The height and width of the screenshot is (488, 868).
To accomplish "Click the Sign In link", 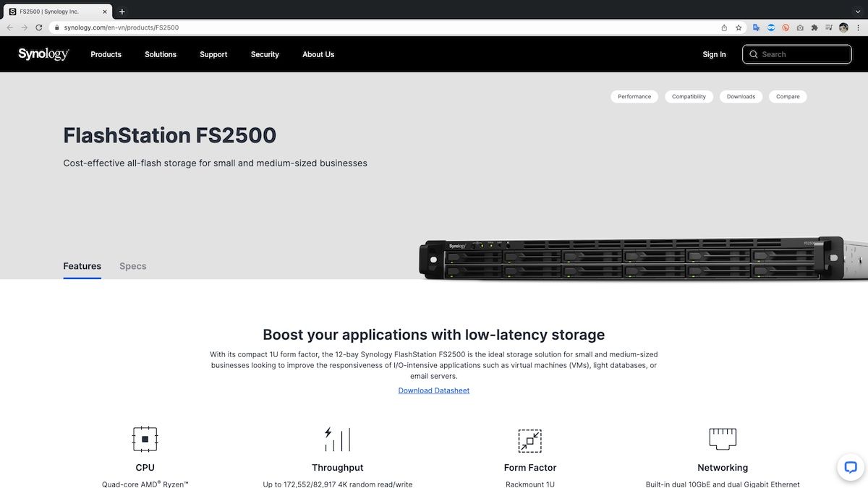I will [x=714, y=54].
